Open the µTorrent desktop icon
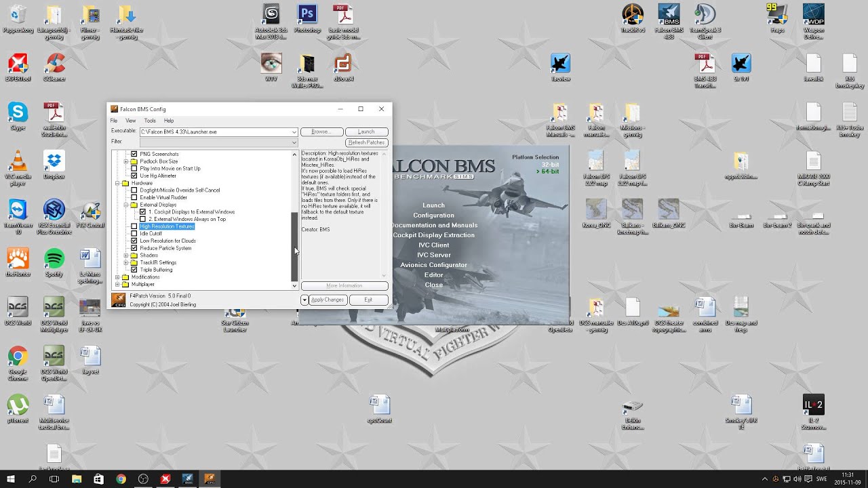This screenshot has height=488, width=868. pos(18,409)
